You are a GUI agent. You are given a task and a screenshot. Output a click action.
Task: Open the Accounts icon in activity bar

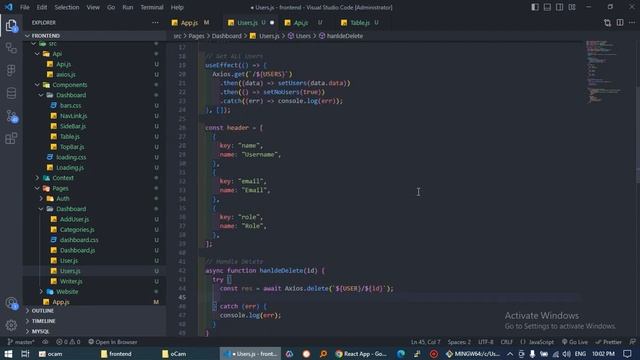point(11,303)
